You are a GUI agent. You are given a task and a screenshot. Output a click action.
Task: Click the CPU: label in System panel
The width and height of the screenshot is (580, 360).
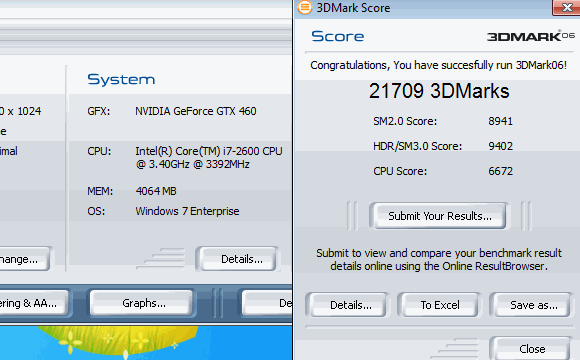(x=99, y=151)
